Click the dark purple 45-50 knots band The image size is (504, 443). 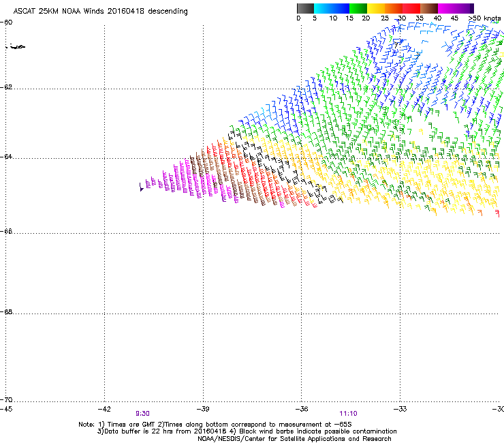point(464,8)
